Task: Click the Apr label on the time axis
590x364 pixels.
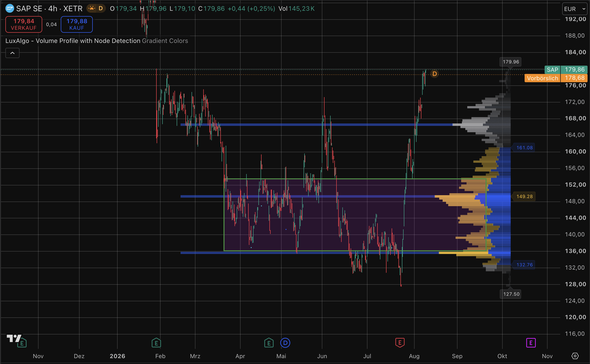Action: tap(240, 356)
